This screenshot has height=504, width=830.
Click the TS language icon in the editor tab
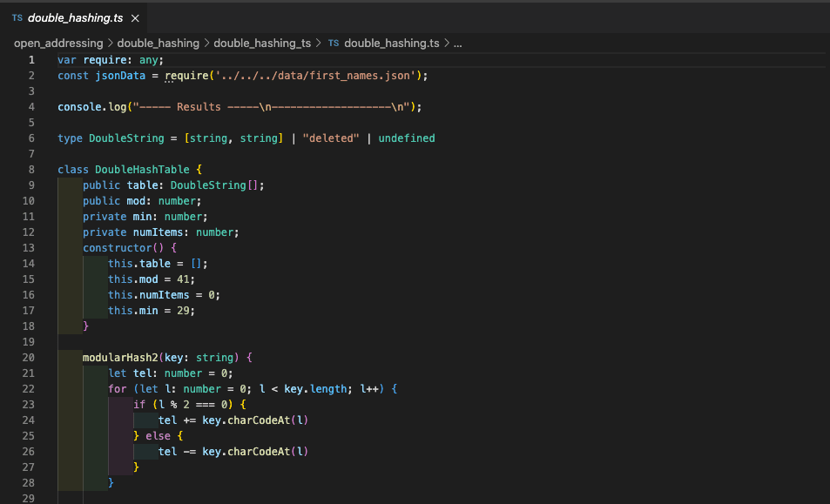[x=17, y=16]
